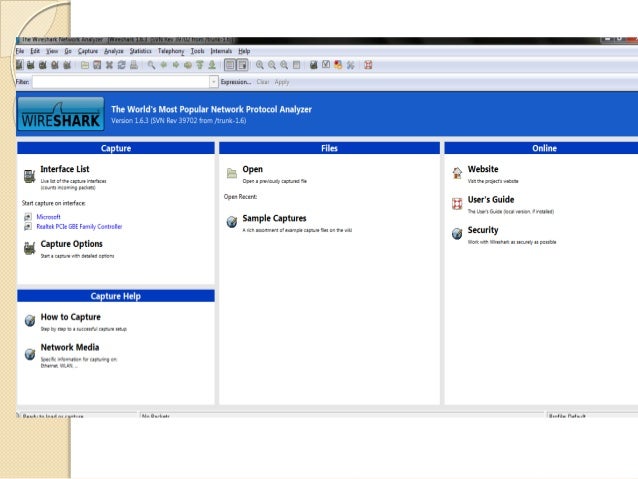Image resolution: width=638 pixels, height=479 pixels.
Task: Click the Go to first packet icon
Action: (200, 65)
